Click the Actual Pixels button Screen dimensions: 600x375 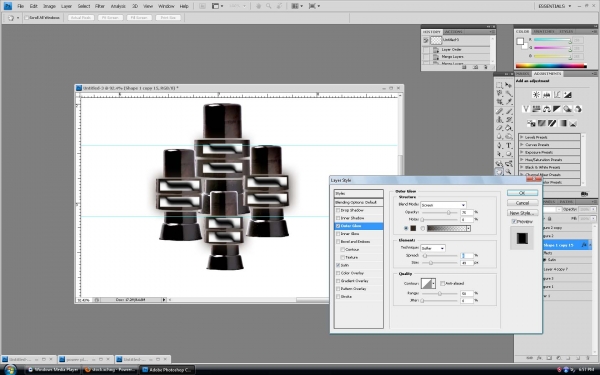click(81, 18)
